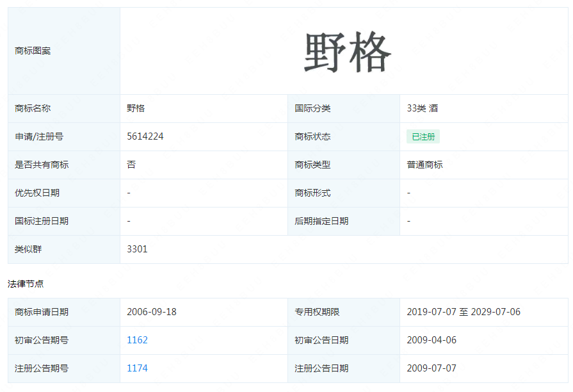Click the 类似群 label
Screen dimensions: 573x392
(28, 249)
